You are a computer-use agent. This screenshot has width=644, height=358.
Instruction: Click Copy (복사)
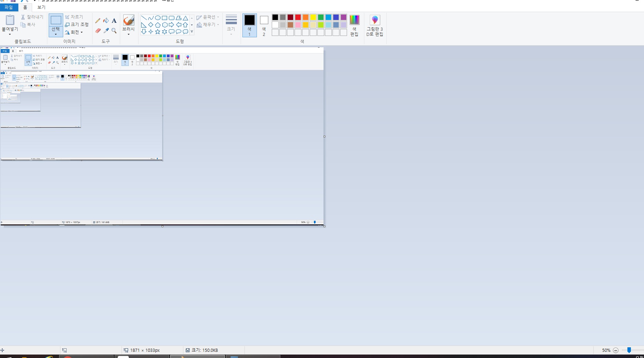[28, 25]
